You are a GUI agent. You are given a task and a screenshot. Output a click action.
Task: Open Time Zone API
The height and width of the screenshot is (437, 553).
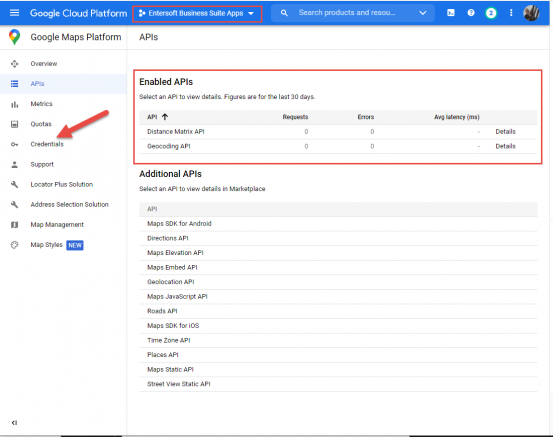(169, 340)
